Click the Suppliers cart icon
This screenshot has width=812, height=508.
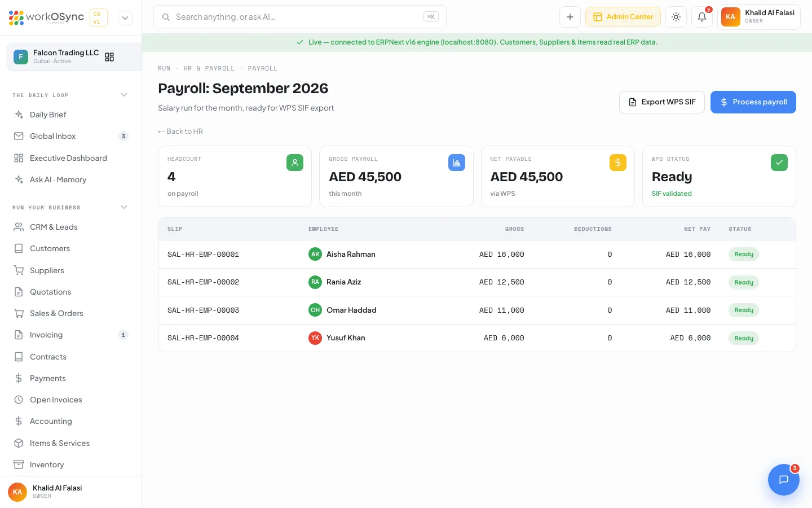(19, 270)
